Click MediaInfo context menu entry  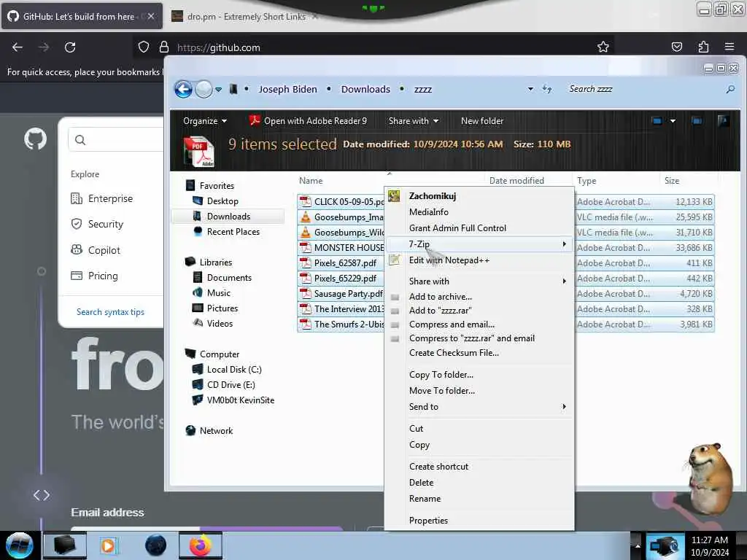pyautogui.click(x=479, y=212)
